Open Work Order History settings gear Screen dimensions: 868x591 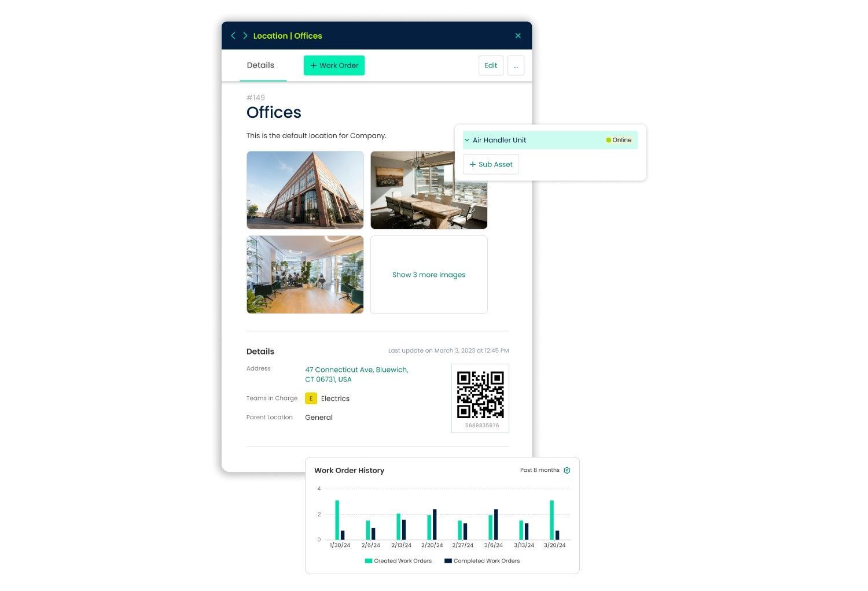[567, 470]
